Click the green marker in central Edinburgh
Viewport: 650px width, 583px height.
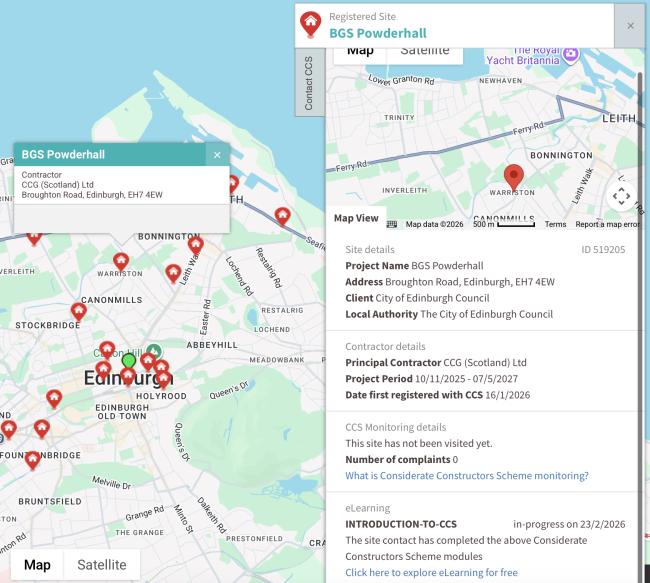tap(129, 359)
